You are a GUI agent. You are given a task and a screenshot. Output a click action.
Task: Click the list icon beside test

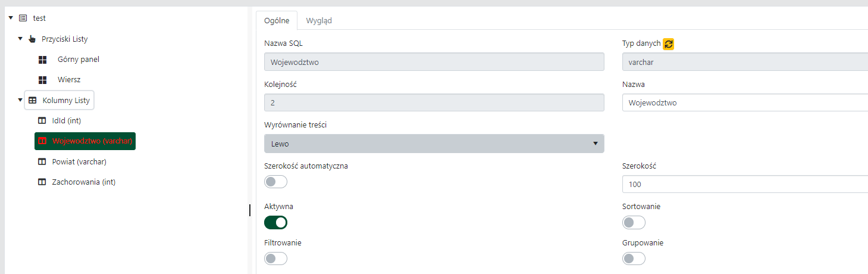click(x=23, y=18)
